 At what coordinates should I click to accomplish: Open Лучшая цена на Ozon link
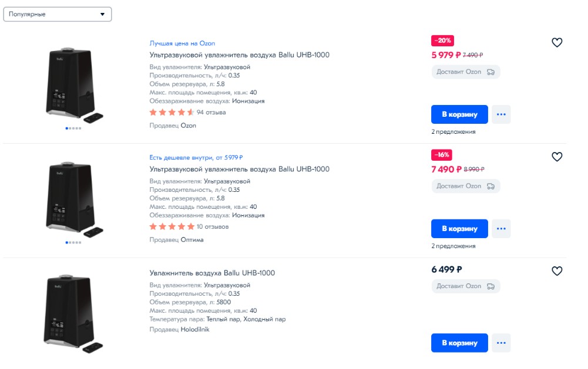pyautogui.click(x=182, y=43)
